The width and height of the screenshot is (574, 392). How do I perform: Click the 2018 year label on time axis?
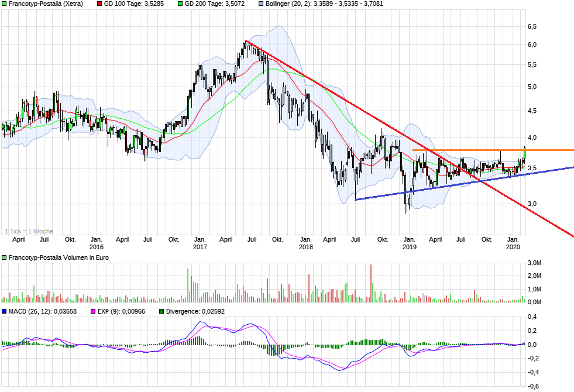pyautogui.click(x=305, y=247)
